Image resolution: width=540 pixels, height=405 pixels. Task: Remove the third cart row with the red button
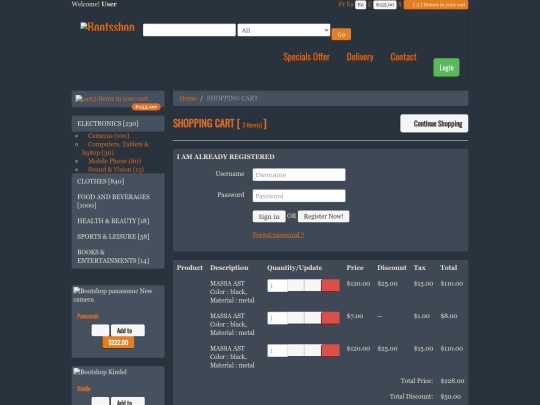331,351
